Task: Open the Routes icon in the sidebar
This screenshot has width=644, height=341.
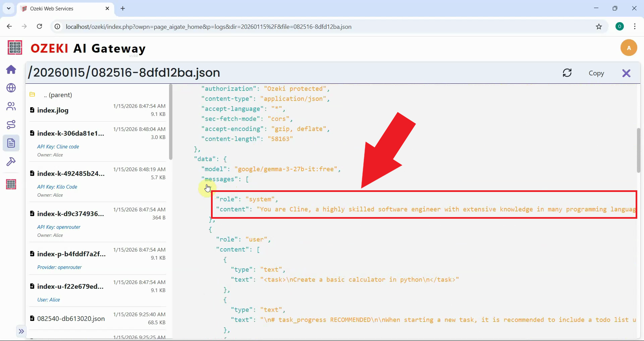Action: click(11, 125)
